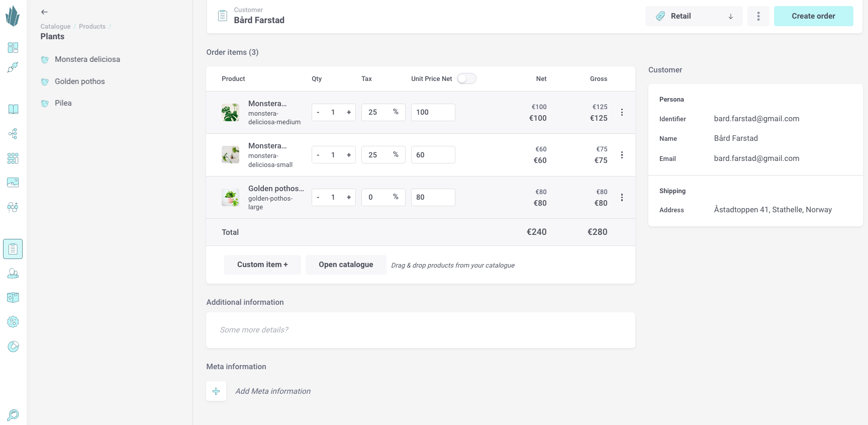Screen dimensions: 868x425
Task: Click the Some more details text field
Action: (x=420, y=330)
